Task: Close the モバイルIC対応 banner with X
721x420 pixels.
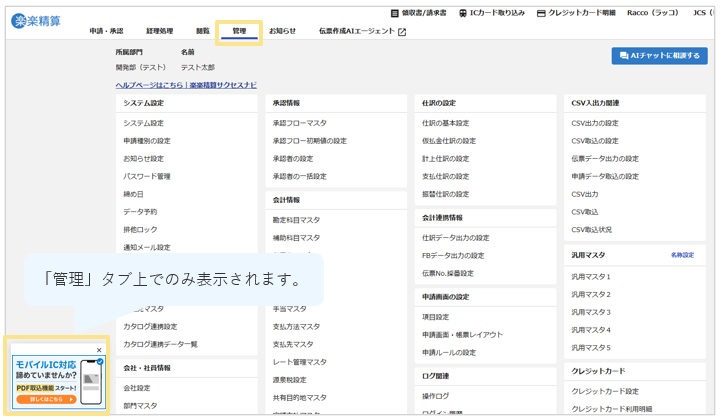Action: point(99,350)
